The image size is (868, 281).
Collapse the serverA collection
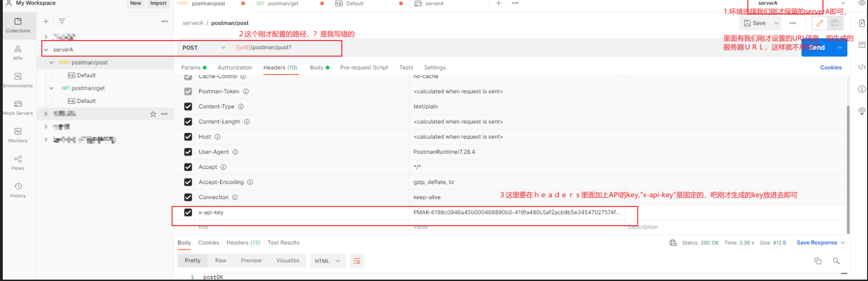tap(46, 50)
